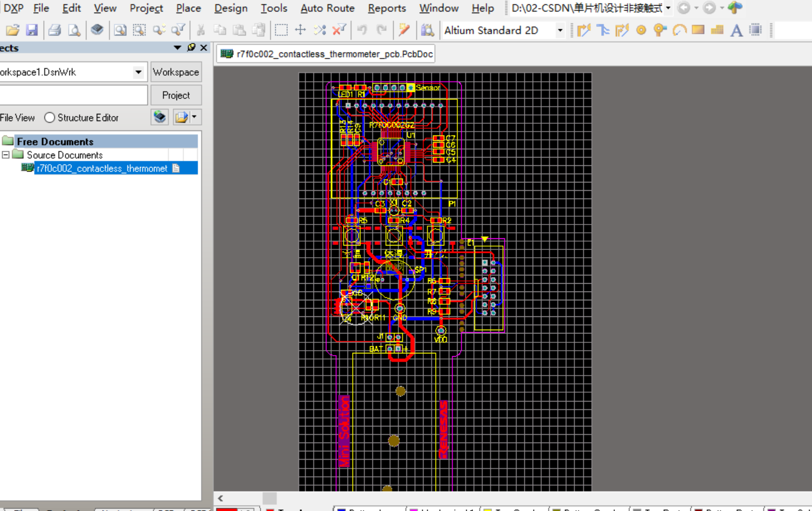Click the horizontal scrollbar left arrow

click(220, 498)
